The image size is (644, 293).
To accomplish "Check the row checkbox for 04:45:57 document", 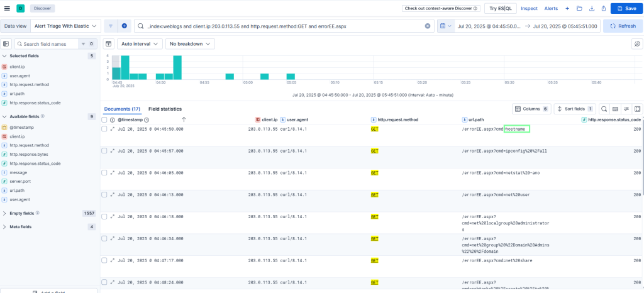I will click(104, 151).
